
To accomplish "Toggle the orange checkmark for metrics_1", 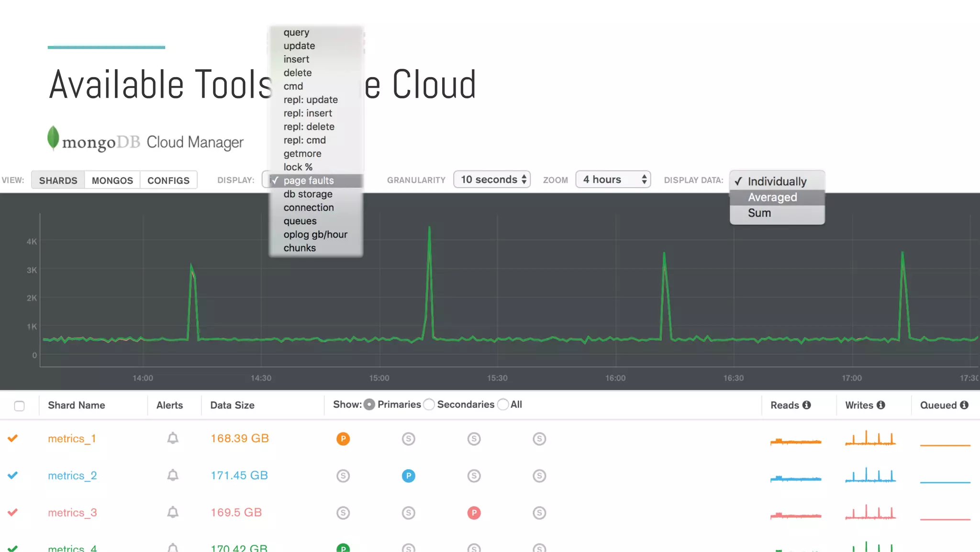I will click(13, 438).
